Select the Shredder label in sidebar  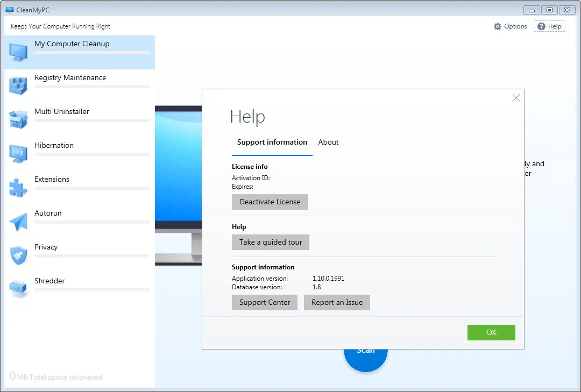49,281
